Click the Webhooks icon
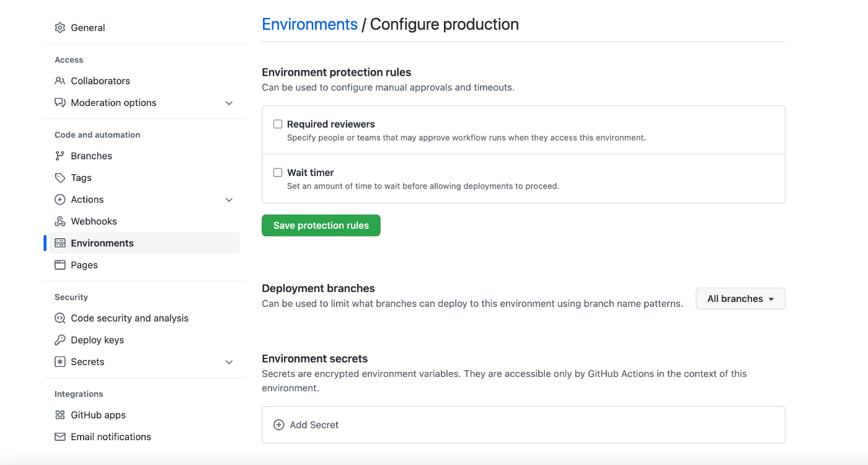868x465 pixels. [60, 221]
